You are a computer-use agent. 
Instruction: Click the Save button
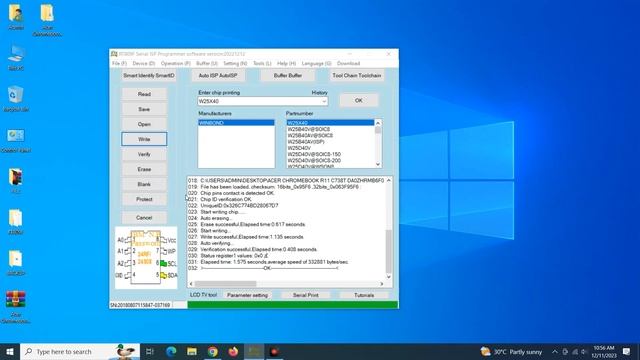point(144,109)
